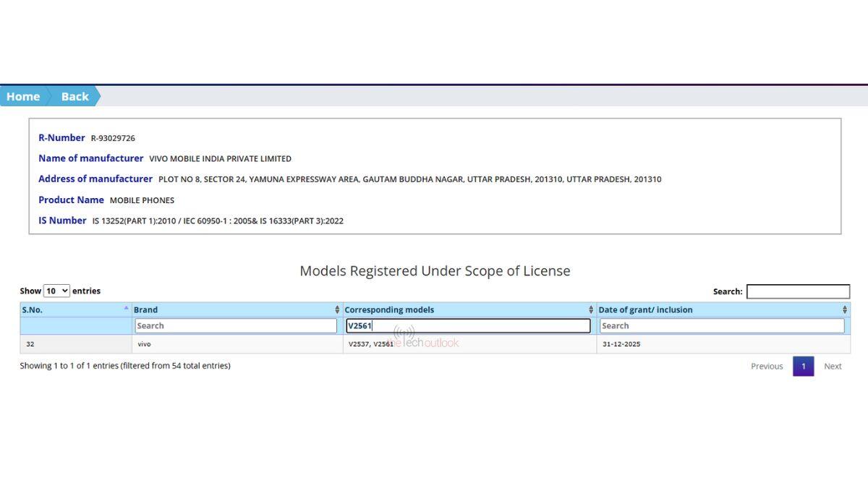Open the Show entries count dropdown
The image size is (868, 488).
point(56,291)
